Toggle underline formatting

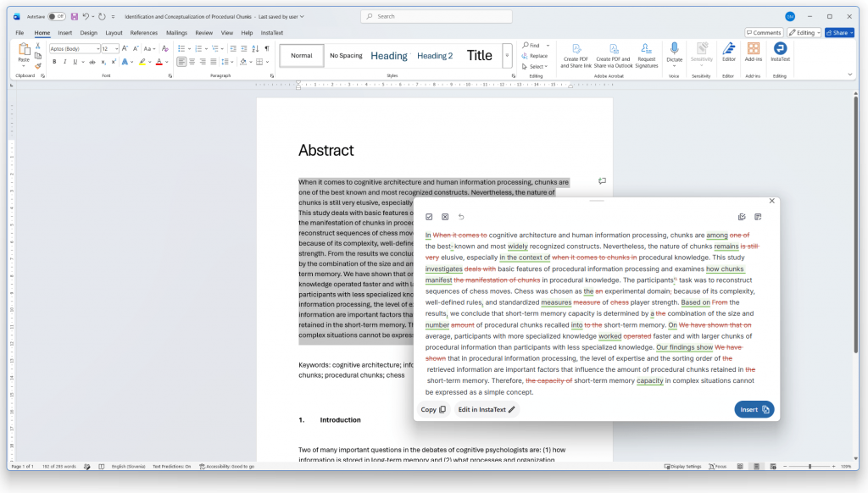click(x=75, y=62)
